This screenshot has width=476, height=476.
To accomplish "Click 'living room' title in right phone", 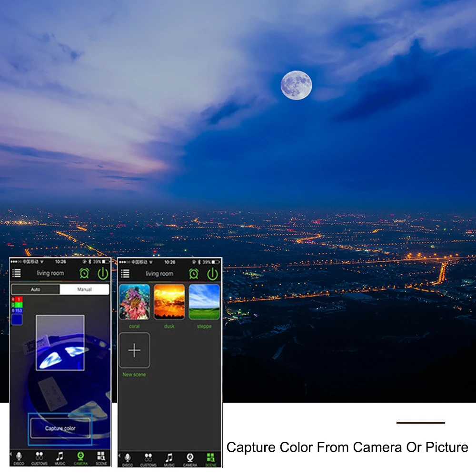I will pos(159,274).
